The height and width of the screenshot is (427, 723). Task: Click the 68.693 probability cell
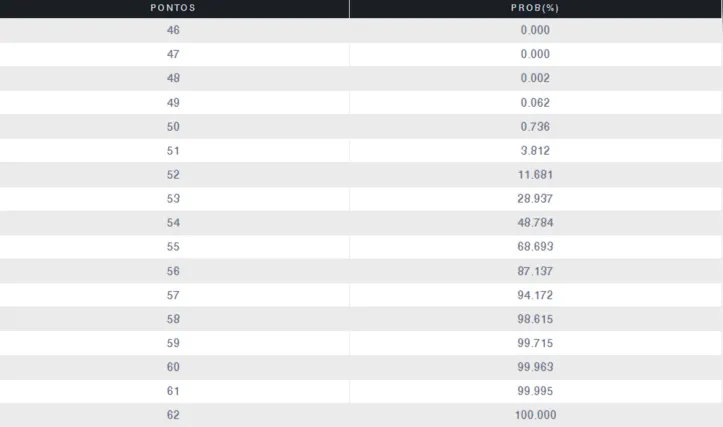[x=535, y=246]
